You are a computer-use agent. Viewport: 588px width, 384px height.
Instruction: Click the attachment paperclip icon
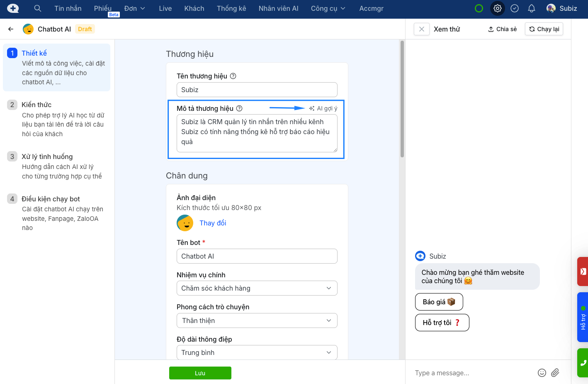tap(555, 373)
